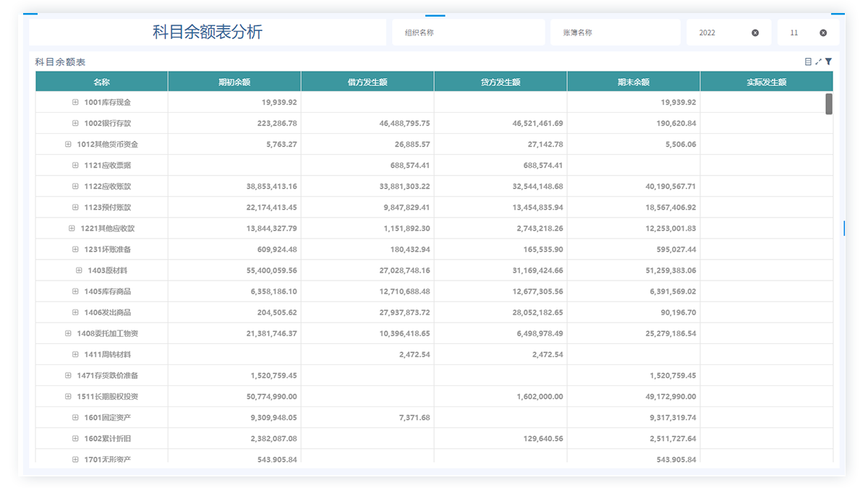Expand the 1511长期股权投资 row

[68, 396]
